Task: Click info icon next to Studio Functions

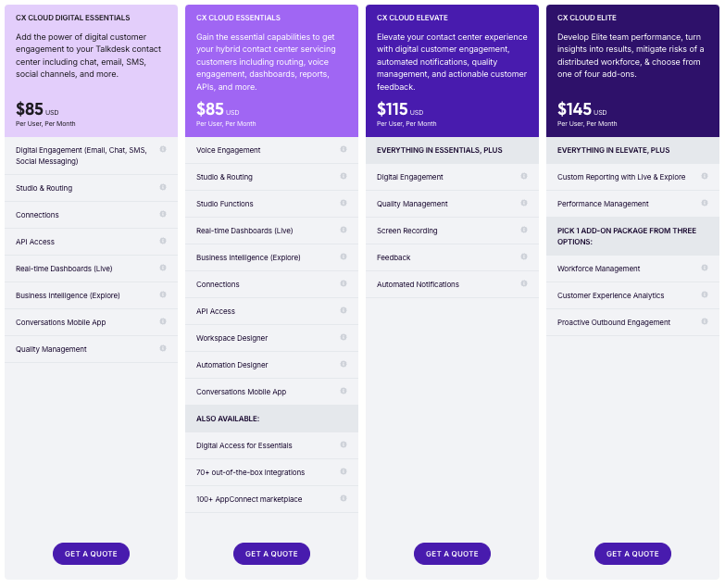Action: (344, 203)
